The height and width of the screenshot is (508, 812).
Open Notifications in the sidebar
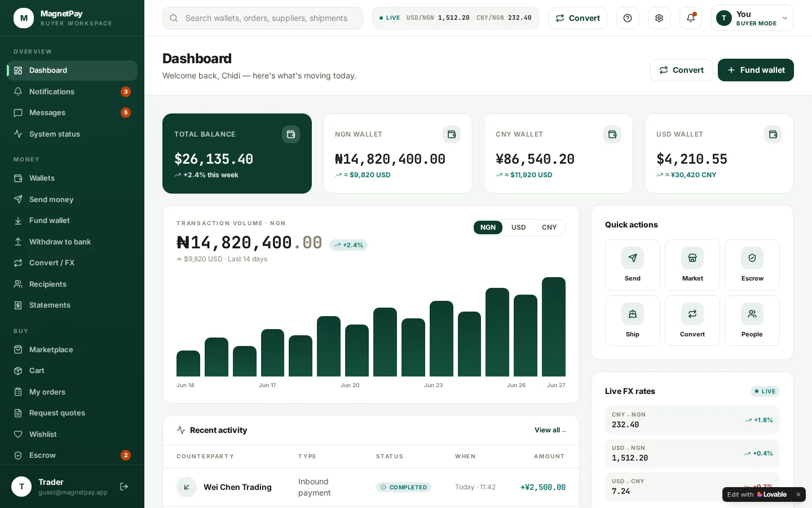pos(72,91)
